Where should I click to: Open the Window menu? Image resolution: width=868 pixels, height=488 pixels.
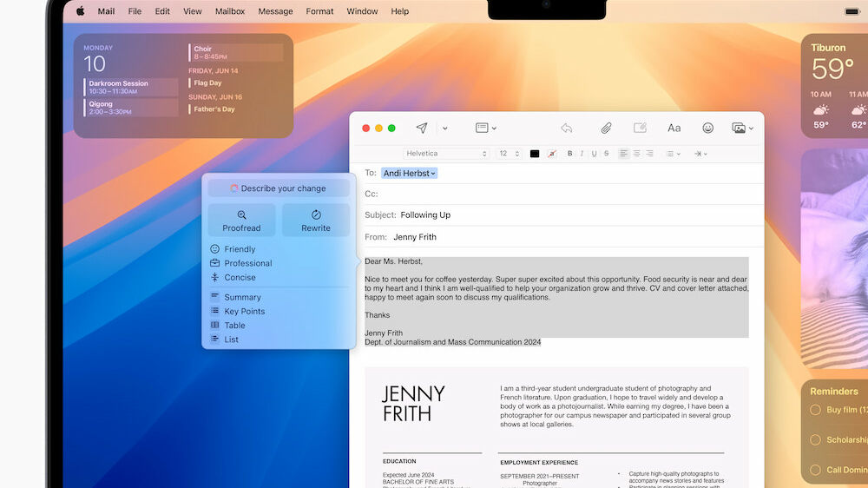click(x=362, y=11)
